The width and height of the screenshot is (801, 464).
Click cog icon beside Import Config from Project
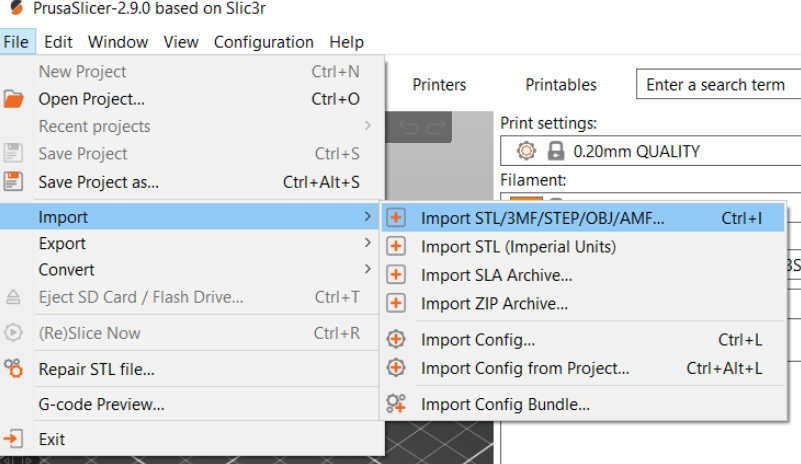(x=396, y=368)
